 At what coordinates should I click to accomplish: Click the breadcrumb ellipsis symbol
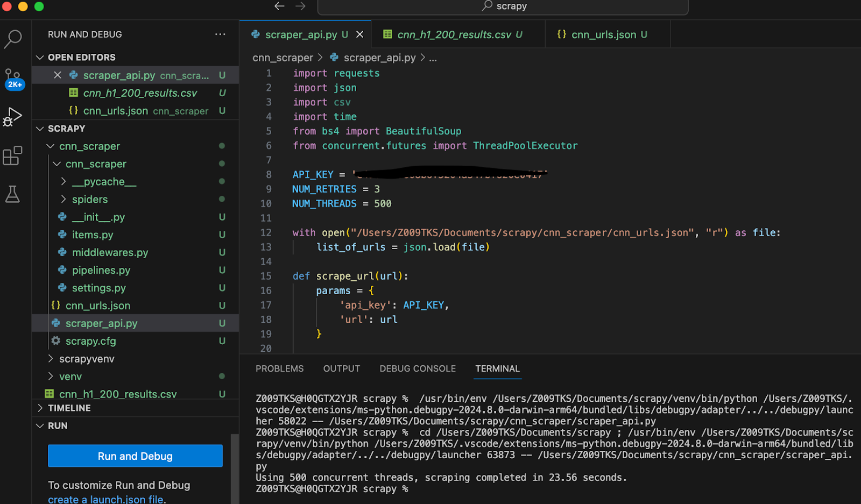(433, 58)
